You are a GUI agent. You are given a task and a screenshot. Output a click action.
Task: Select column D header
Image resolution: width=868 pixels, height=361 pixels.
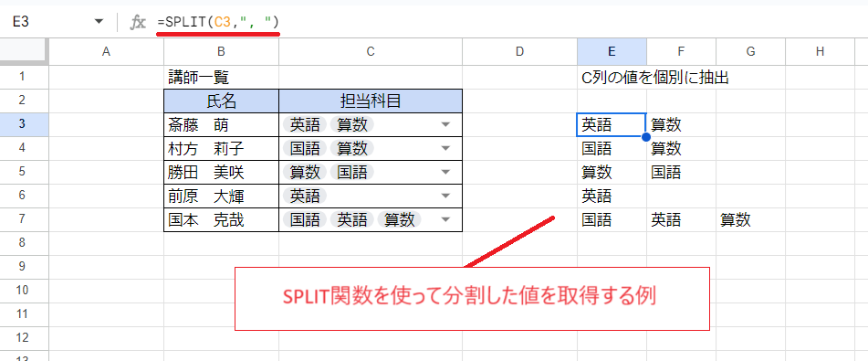(x=519, y=51)
